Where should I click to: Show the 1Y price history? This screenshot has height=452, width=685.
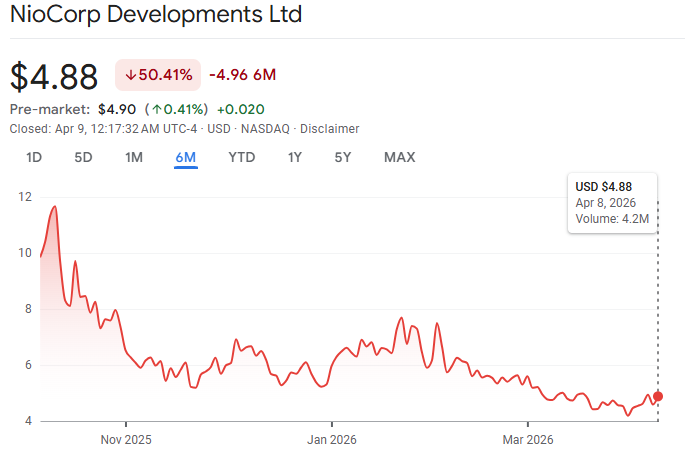(x=294, y=157)
